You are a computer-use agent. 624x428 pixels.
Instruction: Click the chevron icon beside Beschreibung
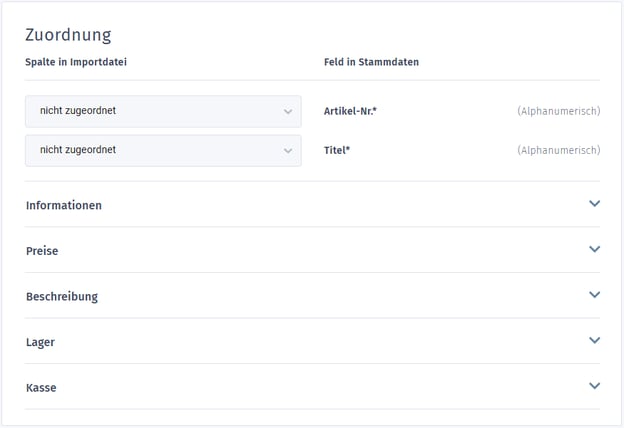pyautogui.click(x=594, y=295)
